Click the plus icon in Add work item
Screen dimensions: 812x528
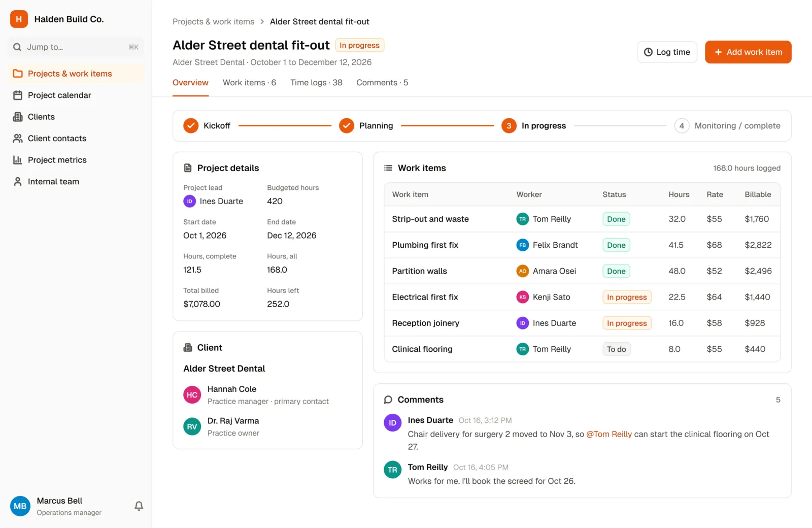point(718,52)
